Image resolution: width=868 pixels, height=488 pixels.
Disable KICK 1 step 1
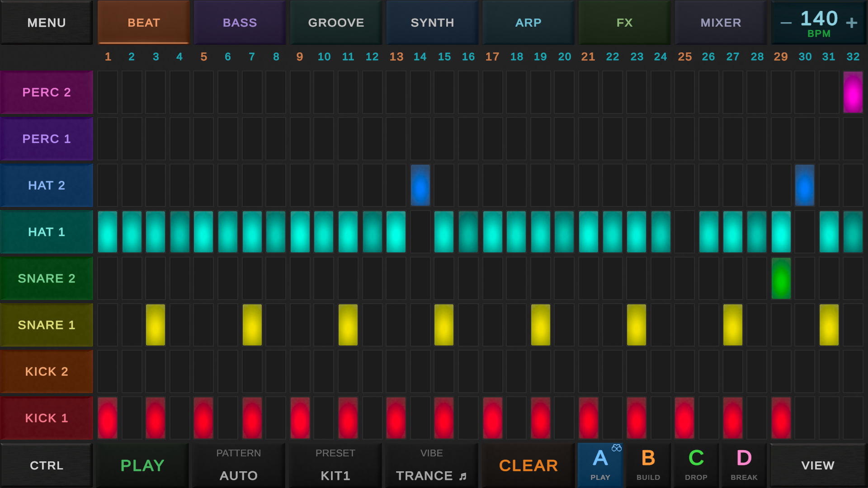pyautogui.click(x=108, y=418)
